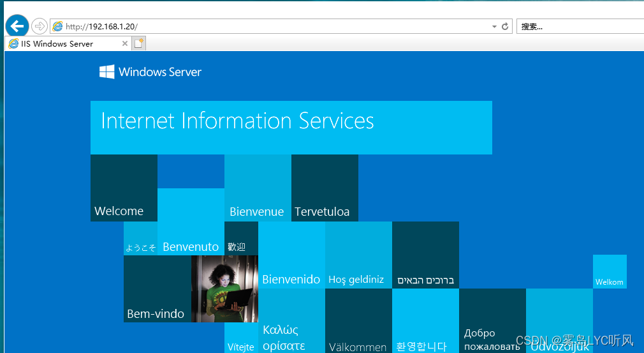The height and width of the screenshot is (353, 644).
Task: Click the Windows Server heading text
Action: pos(160,72)
